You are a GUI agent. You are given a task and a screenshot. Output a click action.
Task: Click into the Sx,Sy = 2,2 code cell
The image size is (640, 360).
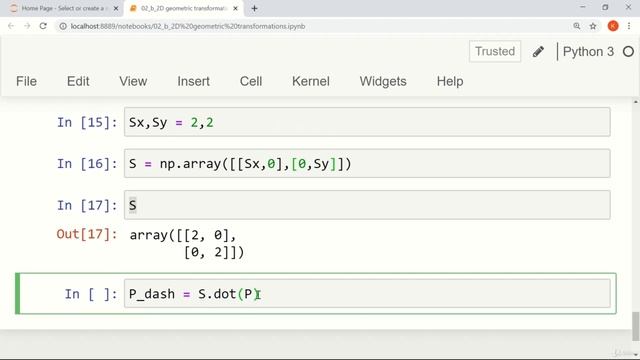point(367,122)
